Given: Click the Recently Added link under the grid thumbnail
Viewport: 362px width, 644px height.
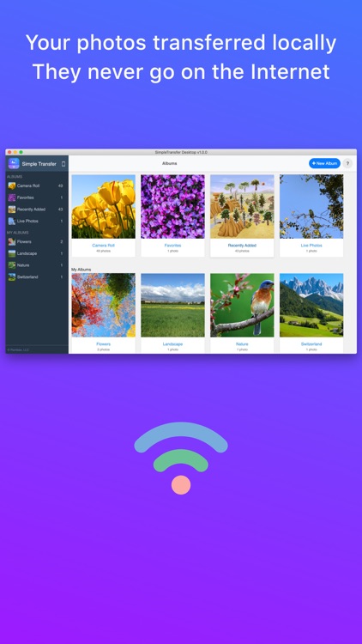Looking at the screenshot, I should [x=242, y=246].
